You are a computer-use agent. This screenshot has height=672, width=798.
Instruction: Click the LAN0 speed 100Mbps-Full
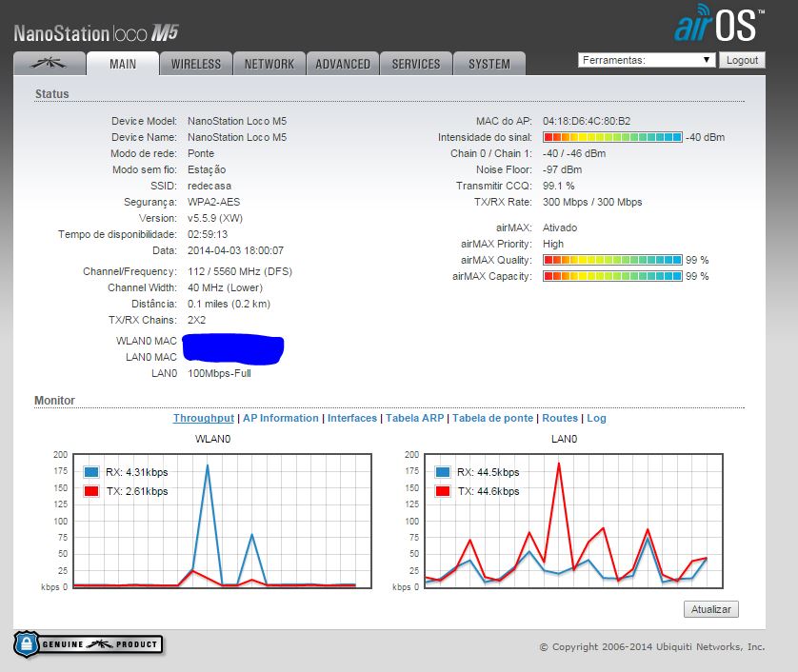click(x=219, y=373)
